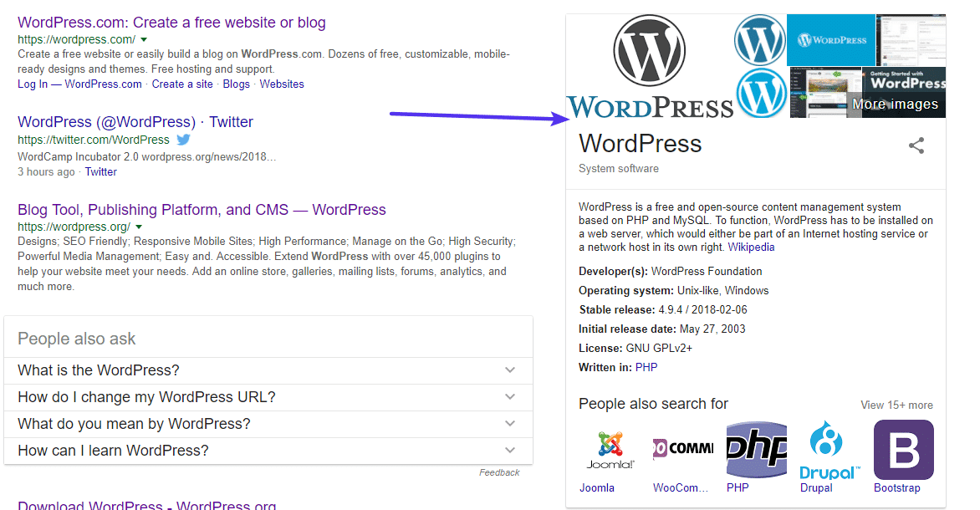Click the Wikipedia link in description
The width and height of the screenshot is (980, 510).
coord(751,247)
